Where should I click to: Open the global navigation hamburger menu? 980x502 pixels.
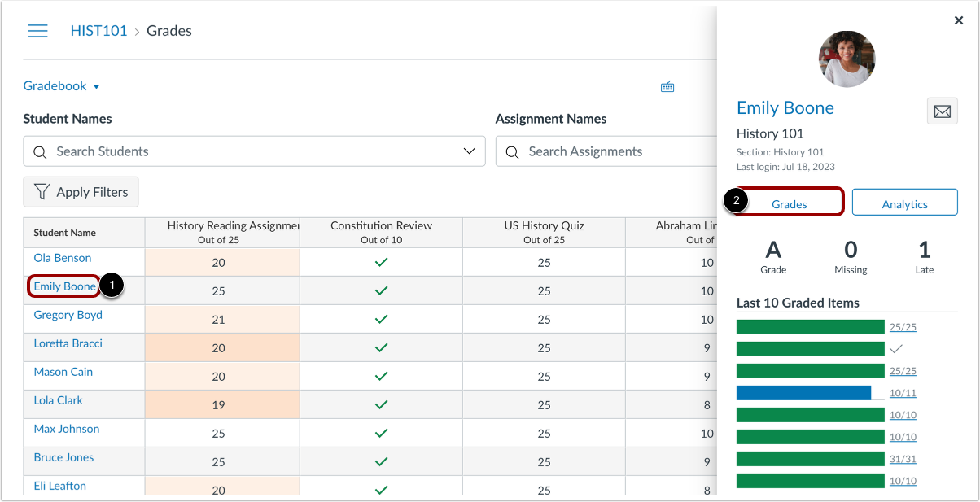tap(37, 31)
